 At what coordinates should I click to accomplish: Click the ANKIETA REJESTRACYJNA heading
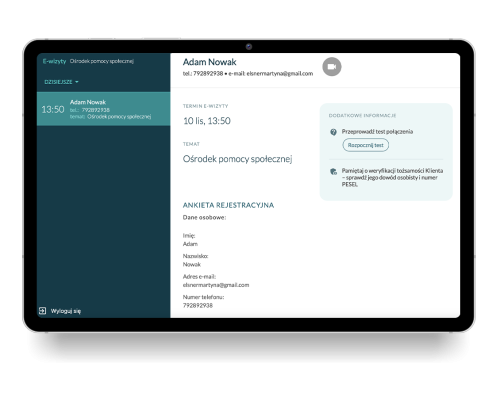228,205
